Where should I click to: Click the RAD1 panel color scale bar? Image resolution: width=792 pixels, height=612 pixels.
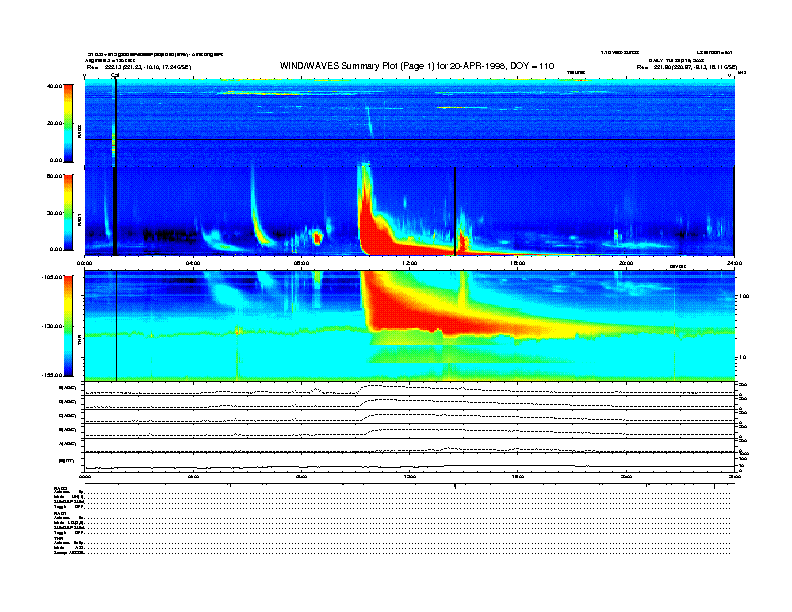tap(68, 212)
